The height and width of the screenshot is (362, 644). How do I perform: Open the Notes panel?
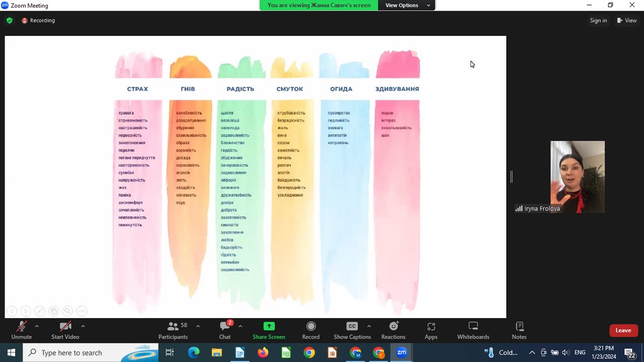coord(519,330)
